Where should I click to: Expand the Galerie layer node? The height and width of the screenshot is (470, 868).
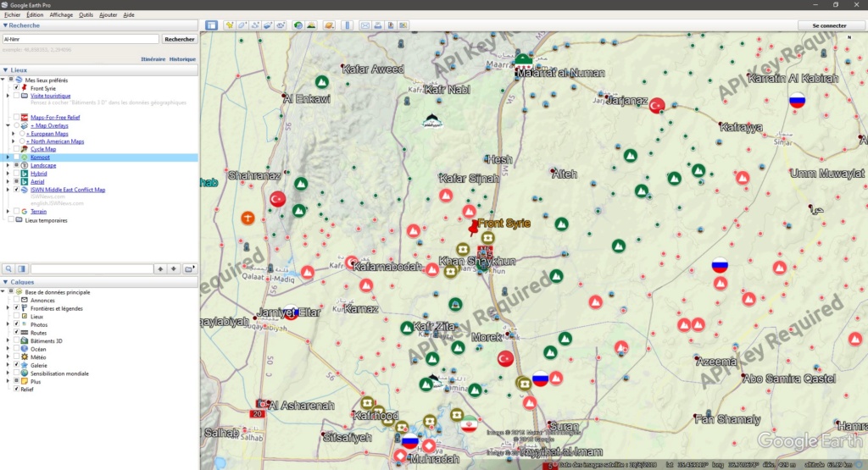8,365
